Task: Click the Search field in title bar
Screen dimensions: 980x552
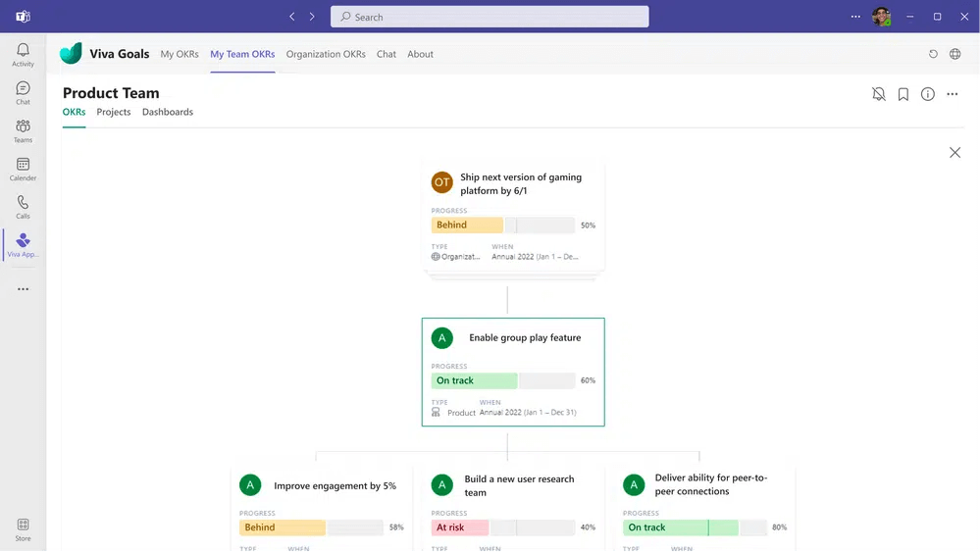Action: tap(490, 17)
